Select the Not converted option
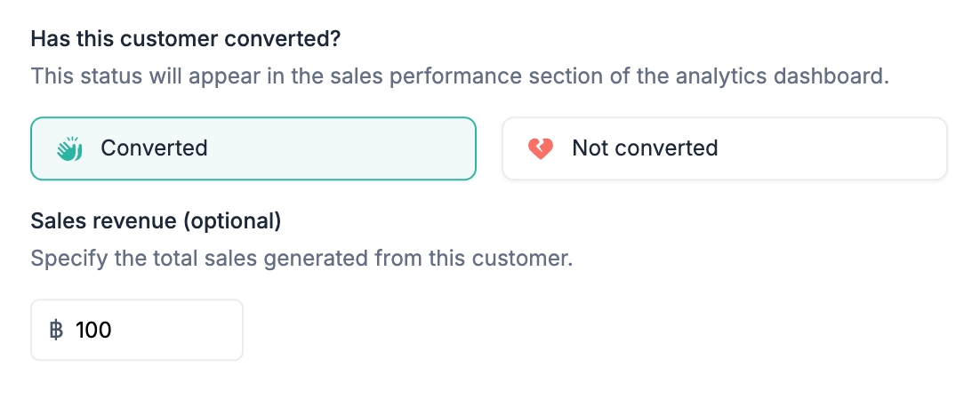Viewport: 980px width, 407px height. pyautogui.click(x=724, y=148)
